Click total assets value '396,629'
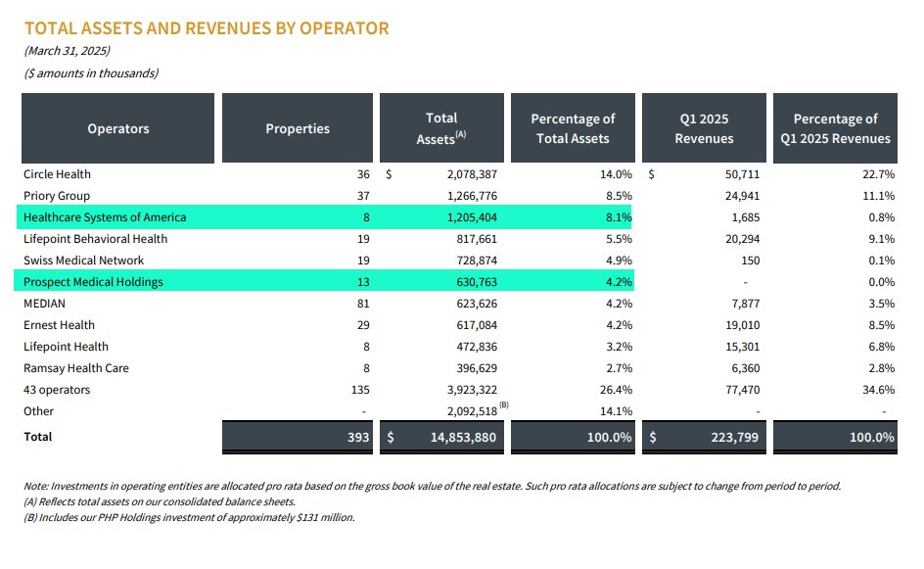 [x=477, y=368]
